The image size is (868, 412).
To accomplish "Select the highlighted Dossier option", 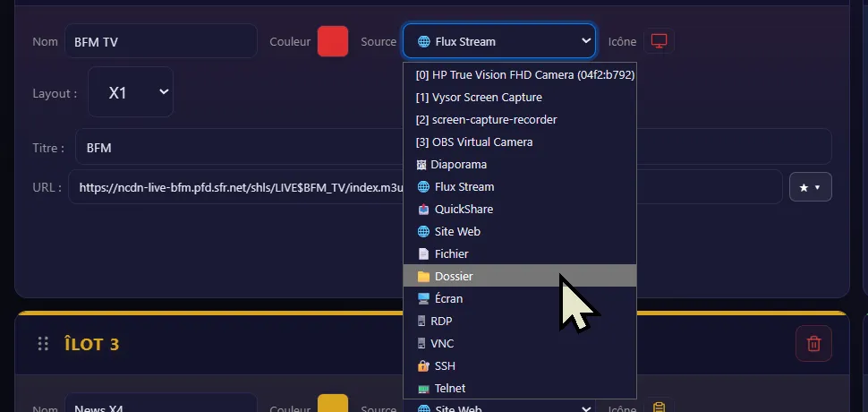I will [x=520, y=277].
